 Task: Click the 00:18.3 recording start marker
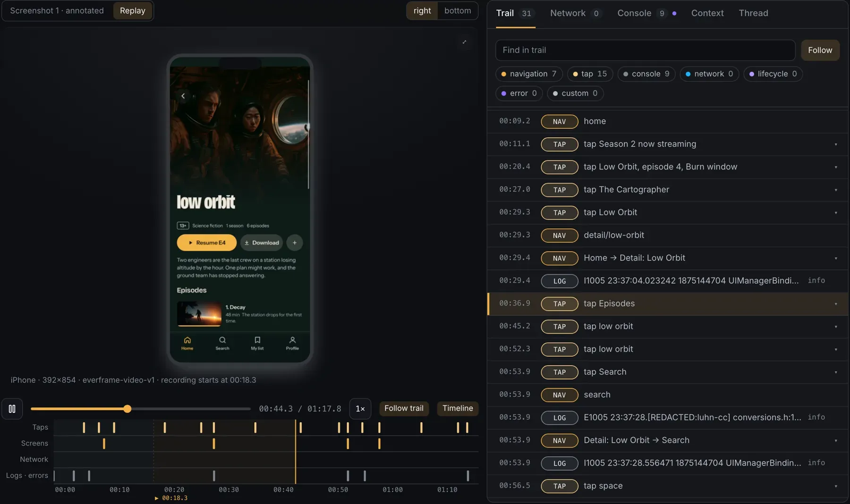click(x=171, y=498)
